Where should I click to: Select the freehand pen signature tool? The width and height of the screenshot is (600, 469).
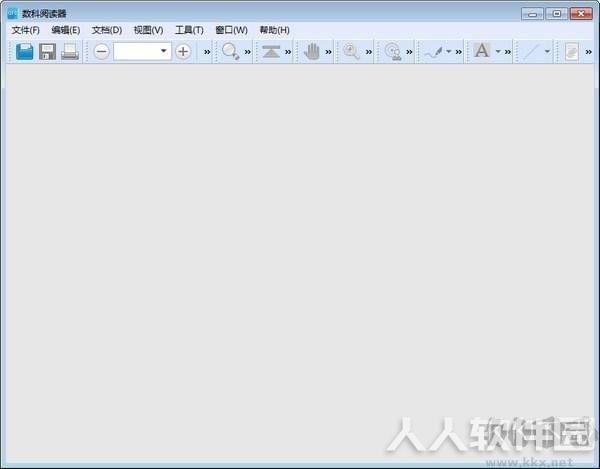click(x=434, y=52)
